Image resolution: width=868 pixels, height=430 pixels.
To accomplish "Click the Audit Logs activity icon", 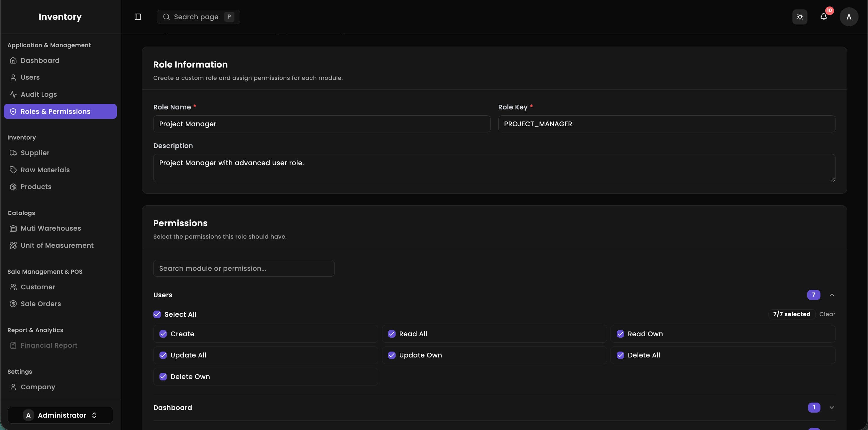I will (x=13, y=94).
